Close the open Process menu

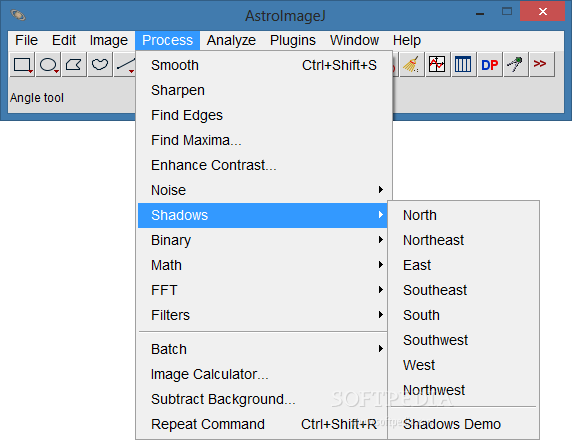pos(167,40)
